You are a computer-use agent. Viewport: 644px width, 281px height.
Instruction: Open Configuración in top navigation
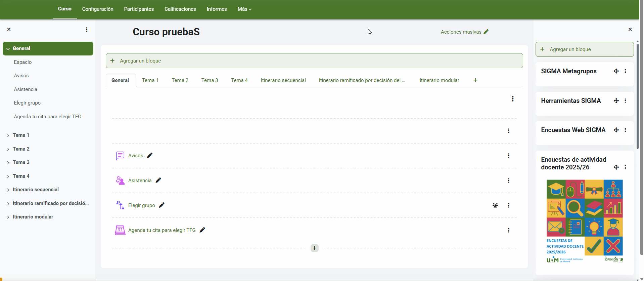[98, 9]
